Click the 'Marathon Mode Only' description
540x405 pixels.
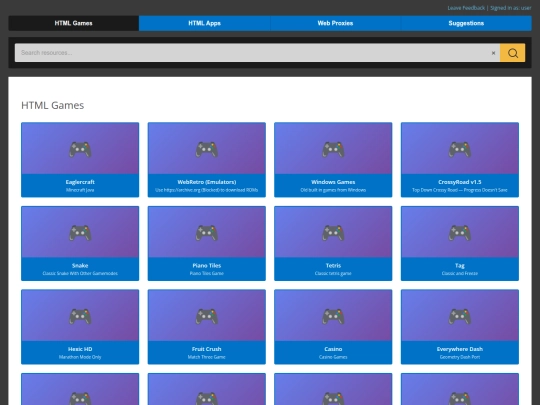pos(80,357)
